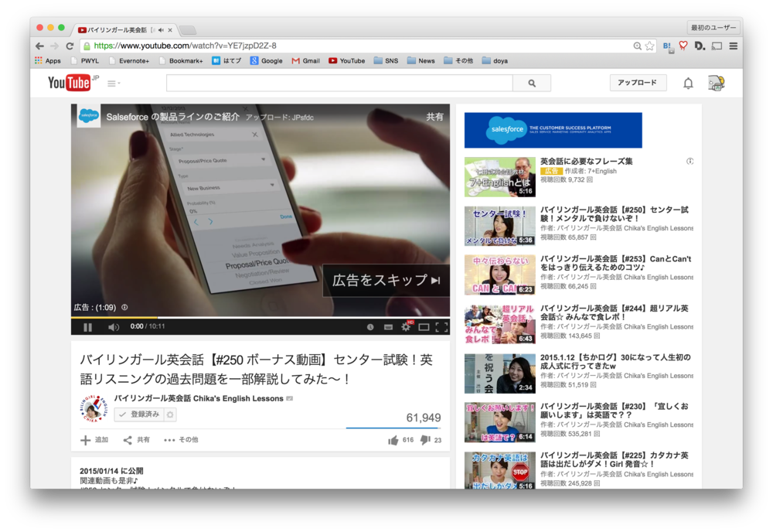Click the YouTube logo to go home

click(70, 82)
